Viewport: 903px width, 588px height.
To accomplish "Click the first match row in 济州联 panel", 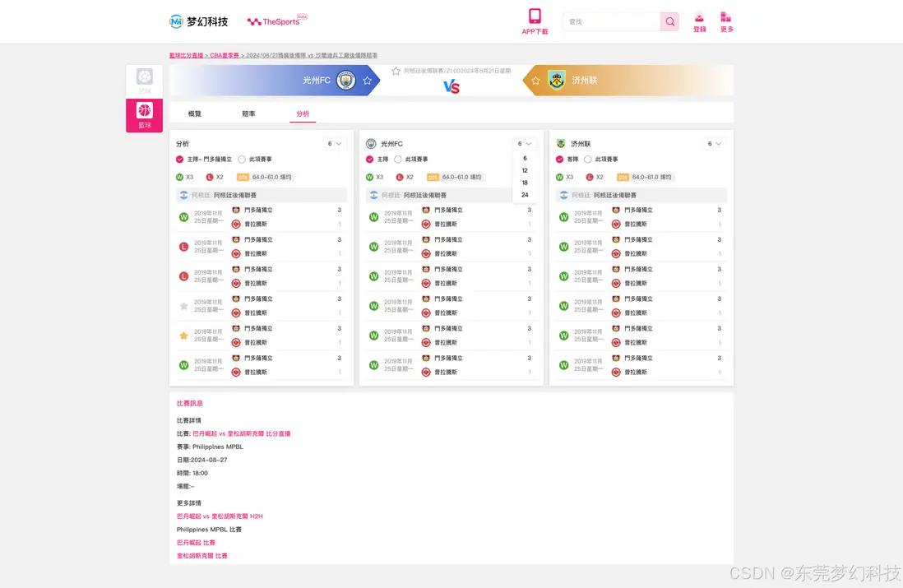I will tap(641, 217).
